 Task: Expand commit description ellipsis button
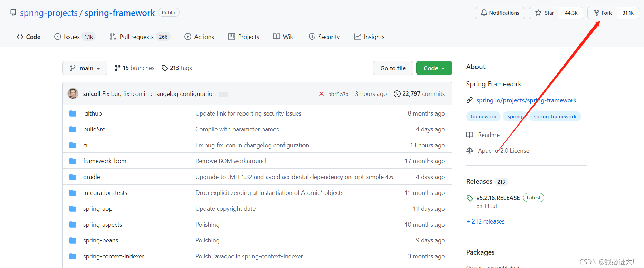pos(224,94)
